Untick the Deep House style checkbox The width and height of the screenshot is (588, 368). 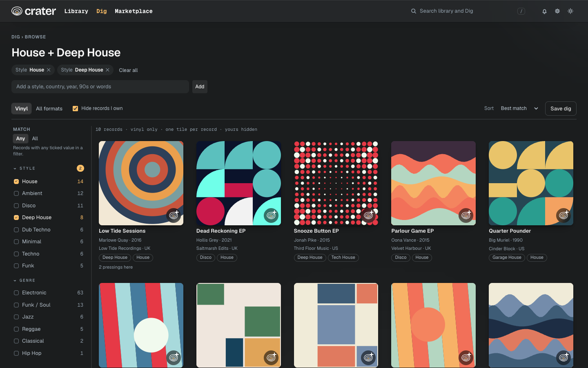coord(16,218)
